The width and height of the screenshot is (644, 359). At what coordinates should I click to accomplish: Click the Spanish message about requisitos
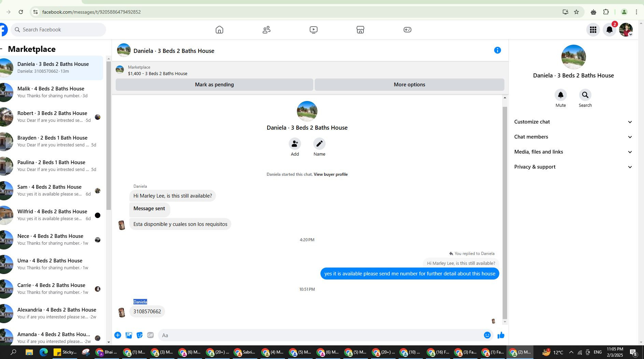click(x=180, y=224)
